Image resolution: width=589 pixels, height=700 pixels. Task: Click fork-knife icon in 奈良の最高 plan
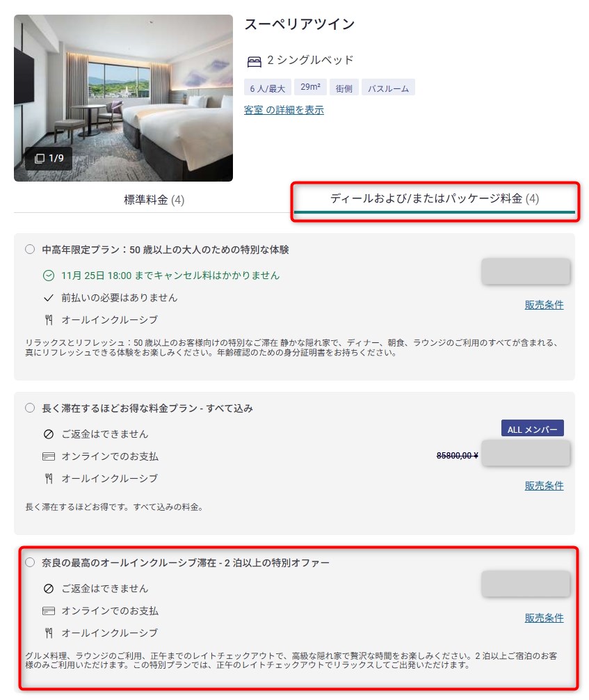[49, 633]
